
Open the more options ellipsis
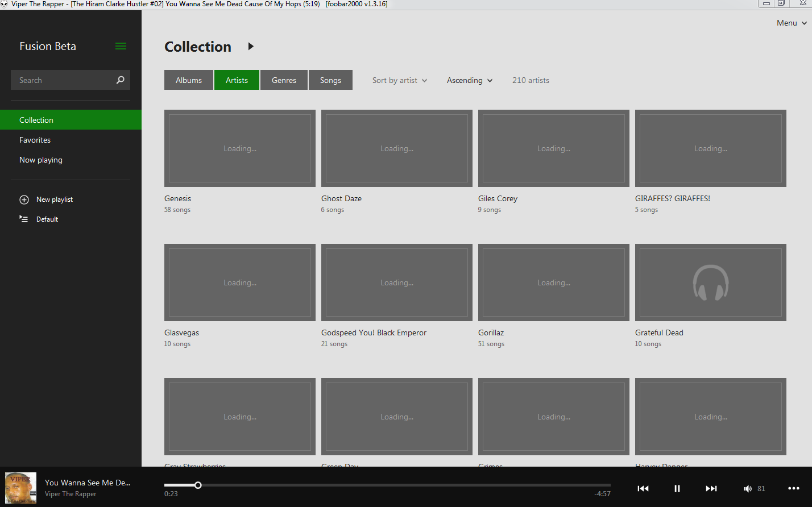tap(794, 488)
